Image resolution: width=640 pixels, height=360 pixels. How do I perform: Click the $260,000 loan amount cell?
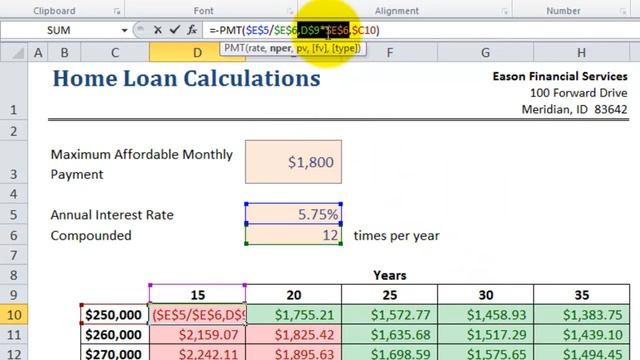115,335
